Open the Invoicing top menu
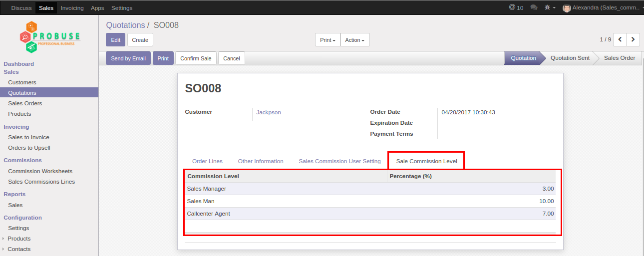Viewport: 644px width, 256px height. [x=72, y=8]
